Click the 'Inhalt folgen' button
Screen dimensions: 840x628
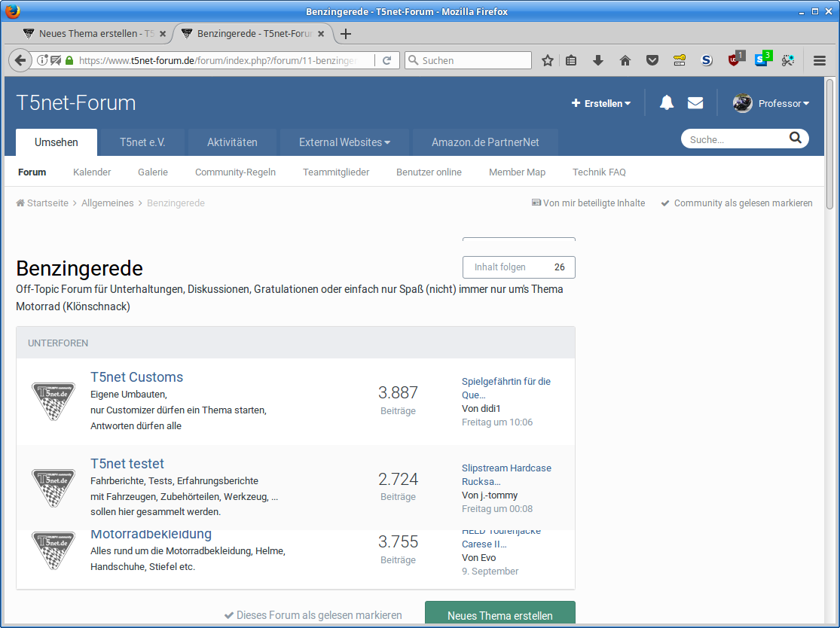tap(518, 267)
